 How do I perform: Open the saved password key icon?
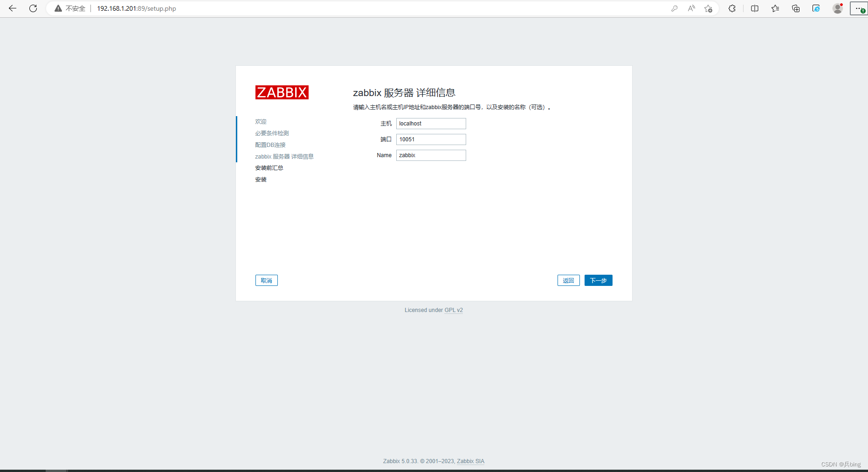[x=674, y=8]
